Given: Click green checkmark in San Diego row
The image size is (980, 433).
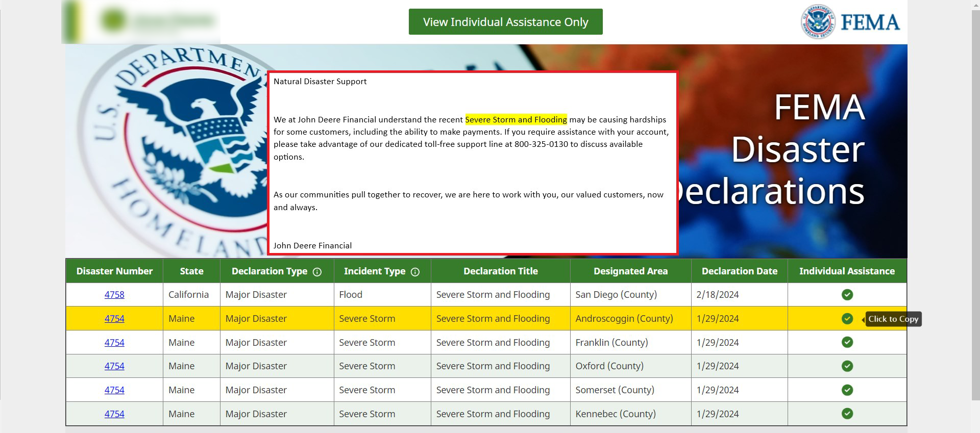Looking at the screenshot, I should [x=847, y=295].
